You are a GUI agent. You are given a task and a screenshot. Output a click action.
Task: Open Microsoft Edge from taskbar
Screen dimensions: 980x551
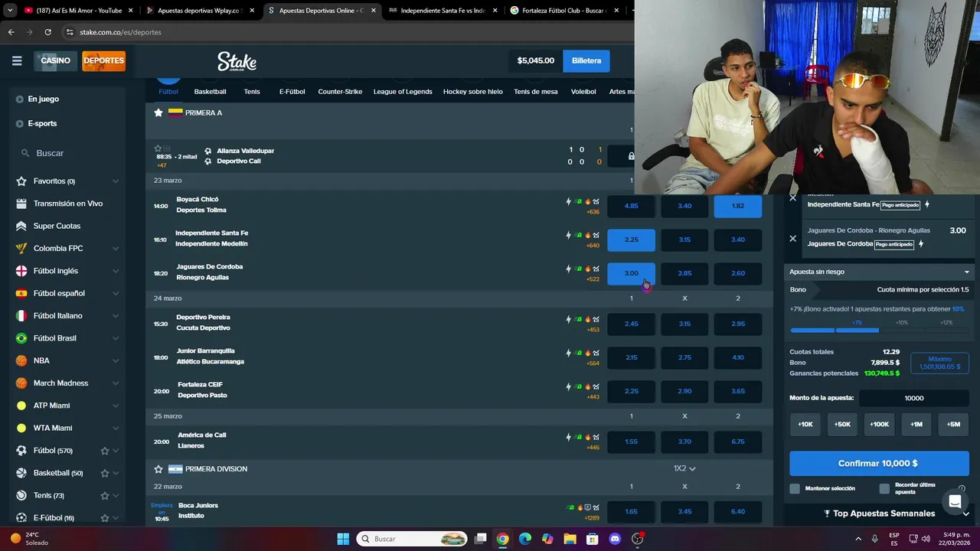[525, 539]
